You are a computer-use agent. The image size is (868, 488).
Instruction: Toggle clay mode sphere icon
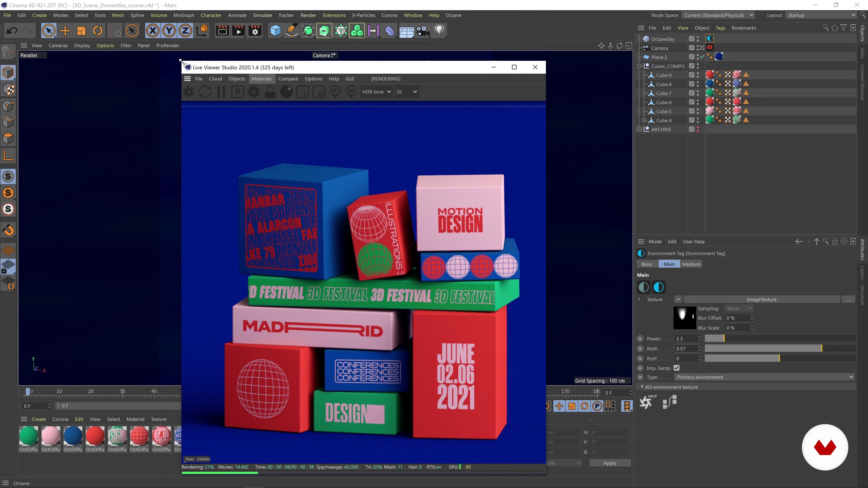[x=286, y=92]
